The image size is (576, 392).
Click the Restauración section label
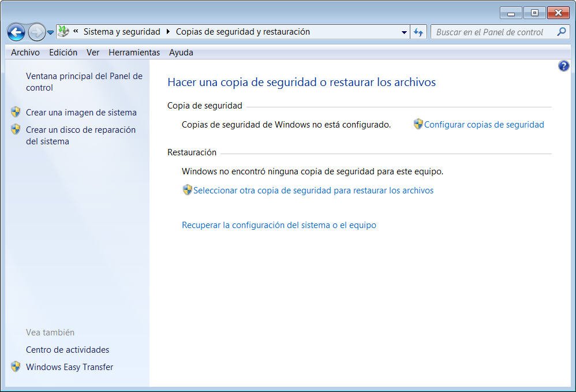[192, 152]
